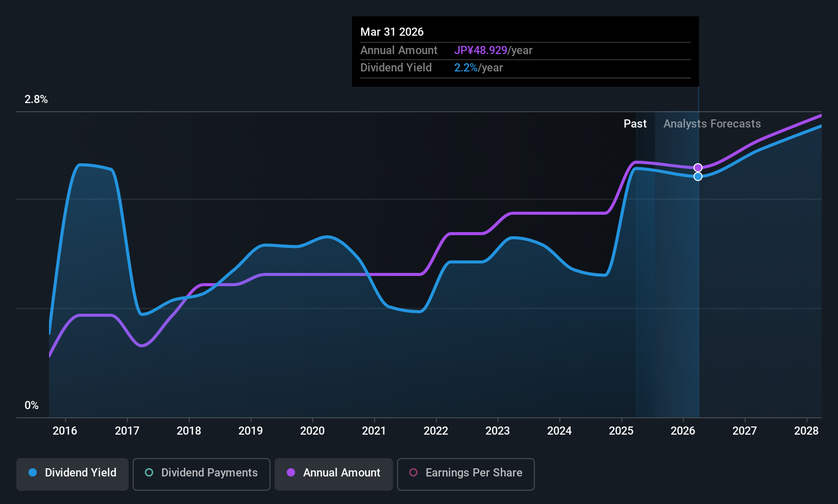Click the Mar 31 2026 tooltip header

[392, 32]
